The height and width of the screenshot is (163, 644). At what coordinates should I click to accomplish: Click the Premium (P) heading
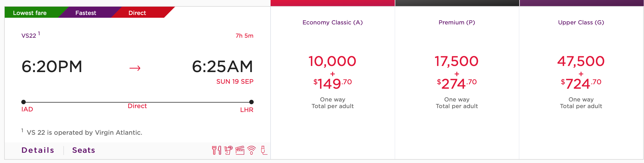(457, 22)
